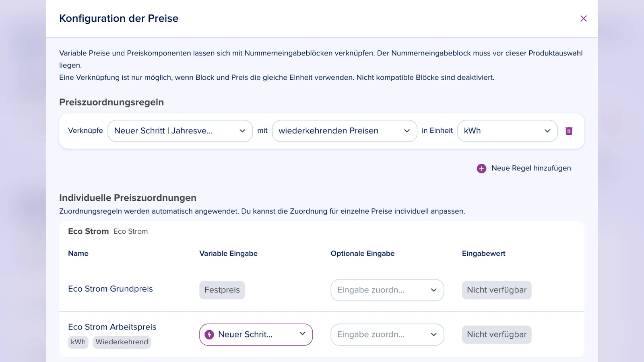Image resolution: width=644 pixels, height=362 pixels.
Task: Click the lightning bolt icon in Arbeitspreis dropdown
Action: (209, 335)
